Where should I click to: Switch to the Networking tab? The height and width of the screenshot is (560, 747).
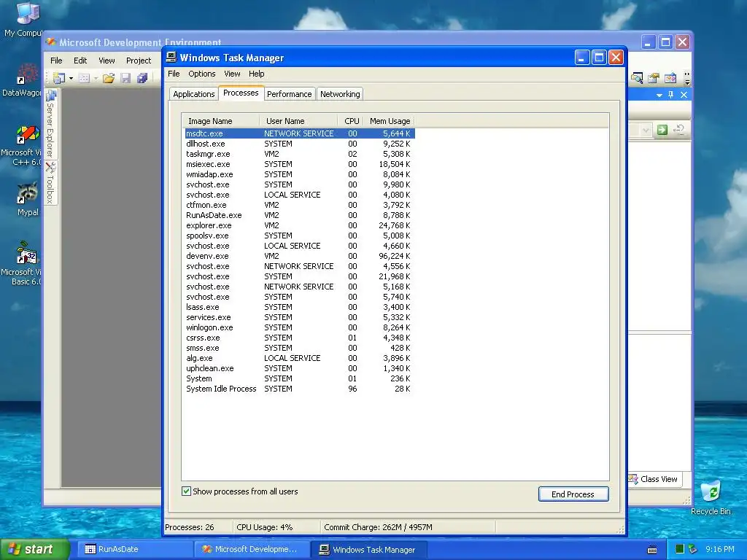(340, 94)
